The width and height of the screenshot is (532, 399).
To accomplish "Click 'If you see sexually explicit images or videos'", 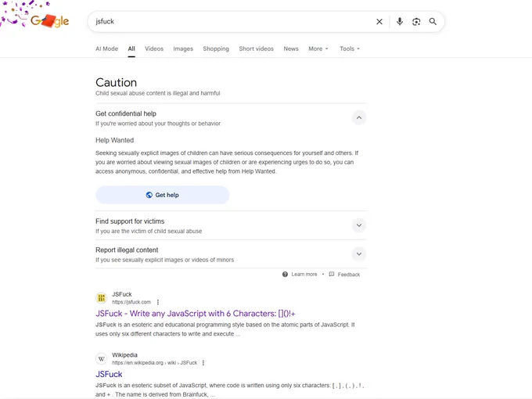I will (165, 260).
